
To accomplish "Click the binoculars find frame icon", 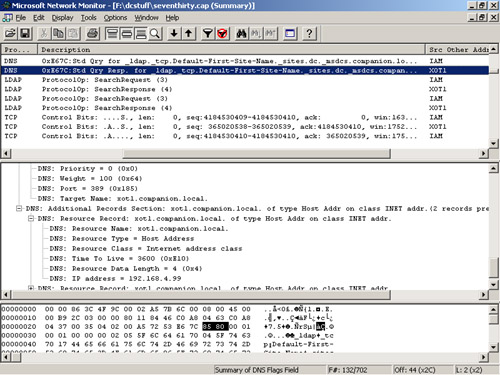I will point(241,33).
